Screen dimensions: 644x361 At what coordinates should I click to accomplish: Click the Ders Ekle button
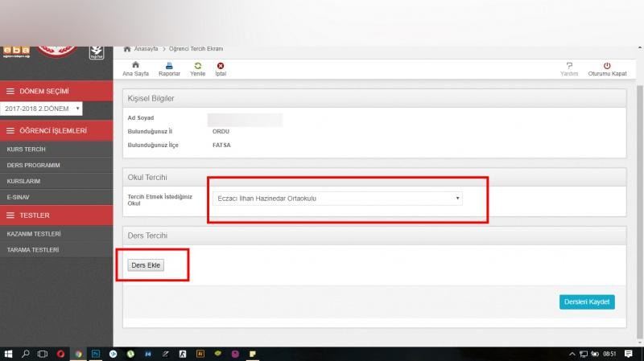coord(146,265)
